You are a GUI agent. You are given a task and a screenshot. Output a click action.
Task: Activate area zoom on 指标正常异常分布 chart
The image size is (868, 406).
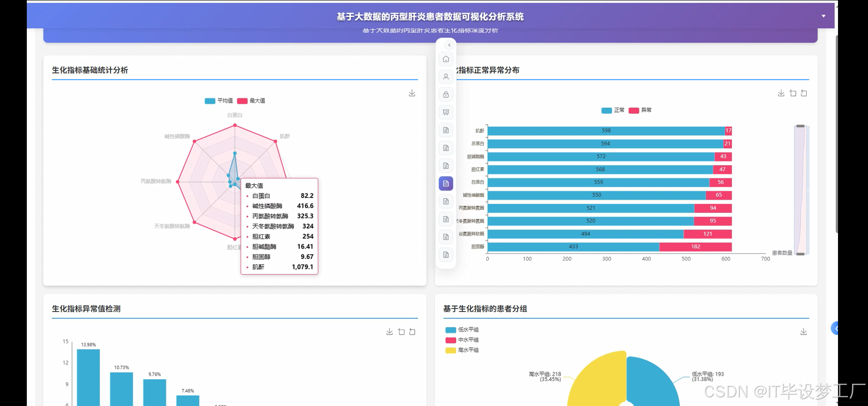coord(793,93)
